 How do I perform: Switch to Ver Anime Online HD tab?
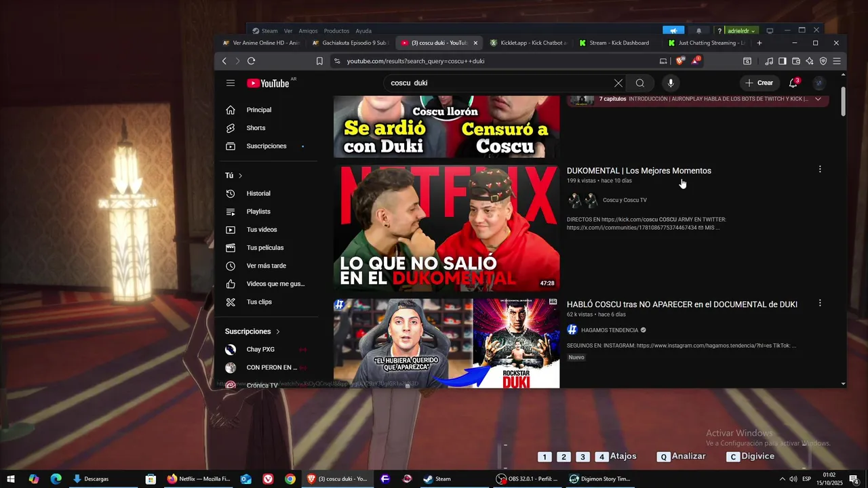[x=260, y=43]
